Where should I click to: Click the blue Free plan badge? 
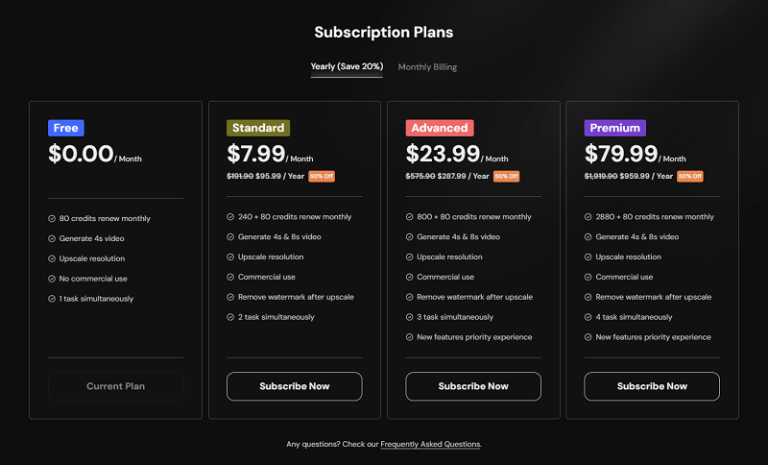click(66, 128)
